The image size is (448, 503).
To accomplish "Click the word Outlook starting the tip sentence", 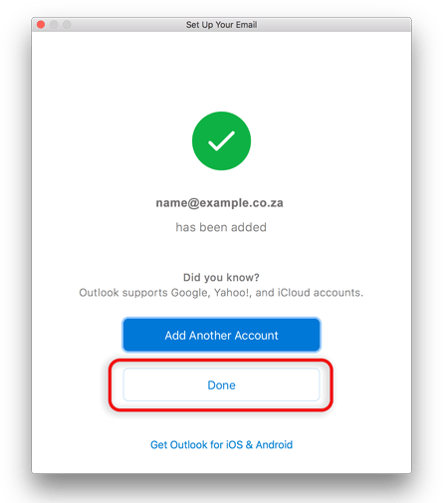I will pyautogui.click(x=99, y=293).
